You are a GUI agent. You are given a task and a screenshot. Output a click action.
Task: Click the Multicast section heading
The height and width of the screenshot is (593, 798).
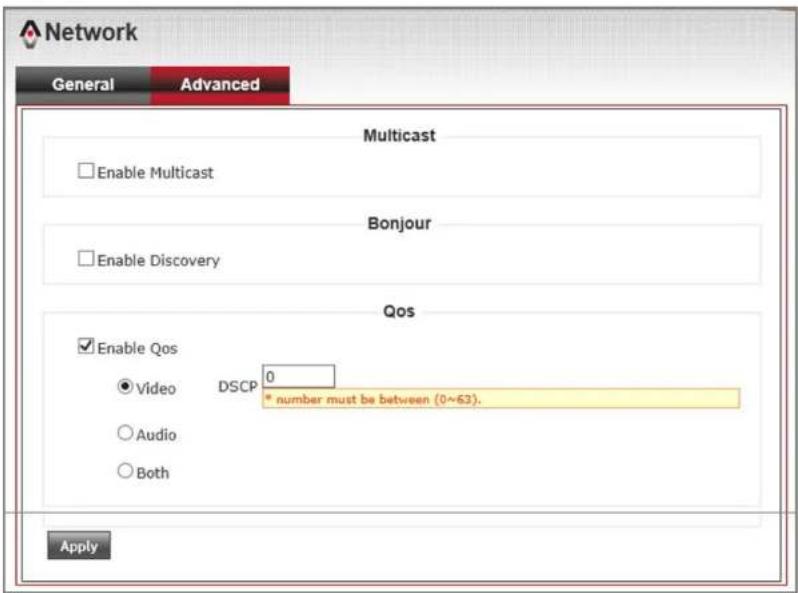(400, 135)
